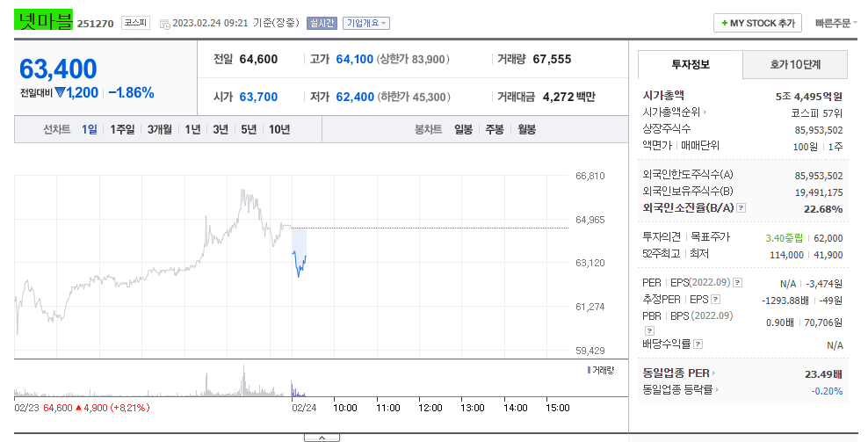Click the 넷마블 stock name
The height and width of the screenshot is (442, 868).
tap(44, 20)
